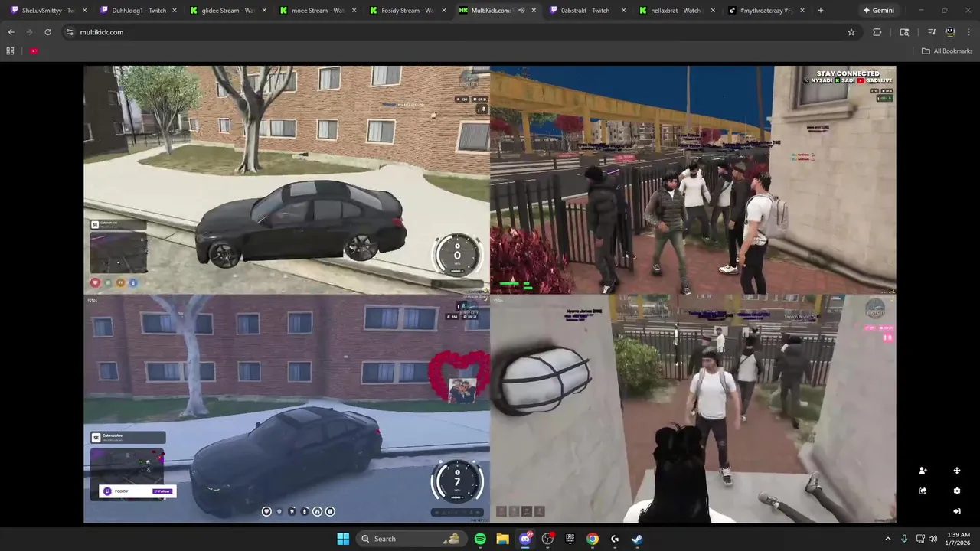Close the glidee Stream tab

pos(264,11)
